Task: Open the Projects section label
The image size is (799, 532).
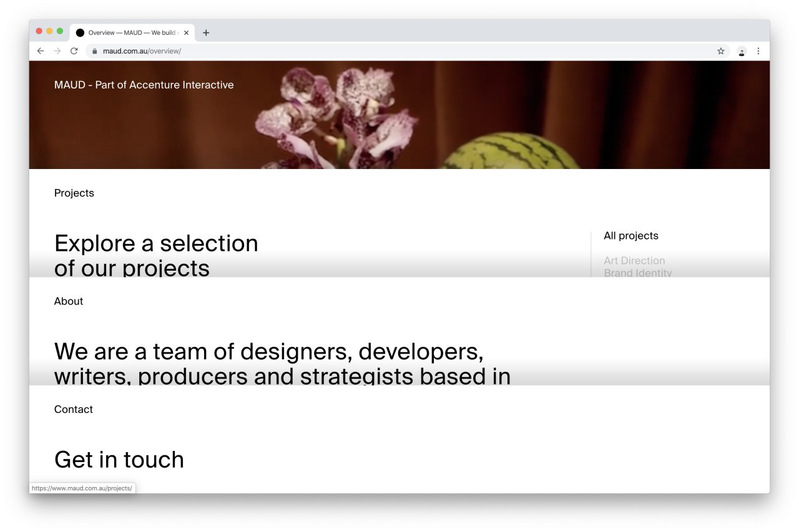Action: coord(74,193)
